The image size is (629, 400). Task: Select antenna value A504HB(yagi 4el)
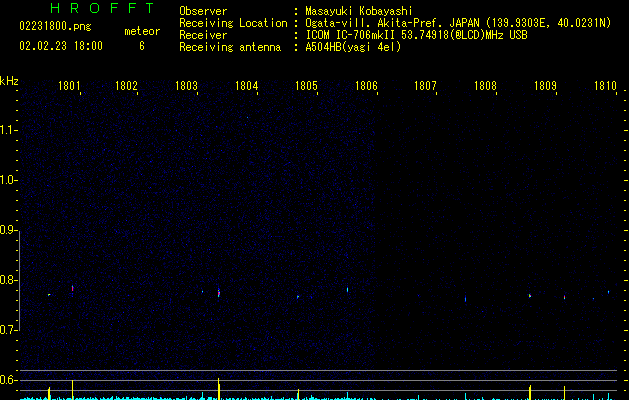[x=353, y=47]
